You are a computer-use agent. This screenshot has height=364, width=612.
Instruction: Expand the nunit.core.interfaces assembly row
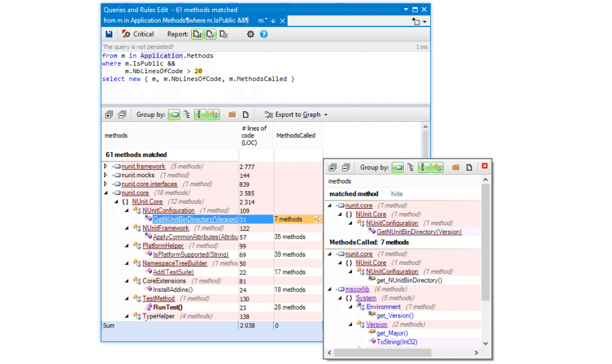point(106,184)
